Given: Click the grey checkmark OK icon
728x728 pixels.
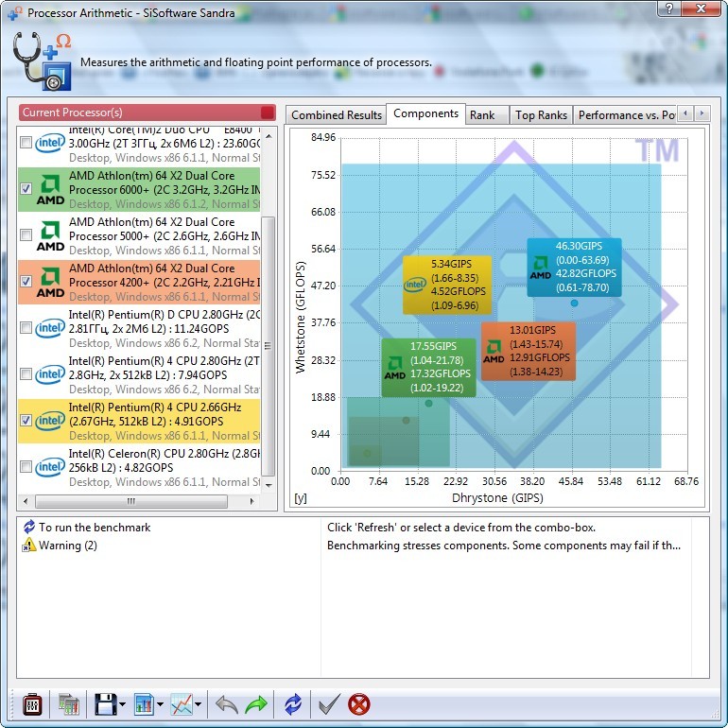Looking at the screenshot, I should click(x=329, y=704).
